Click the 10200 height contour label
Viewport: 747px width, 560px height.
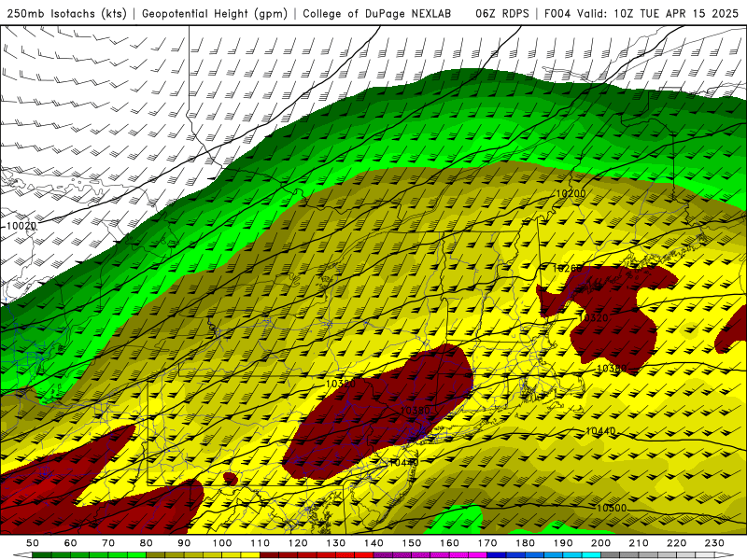571,194
